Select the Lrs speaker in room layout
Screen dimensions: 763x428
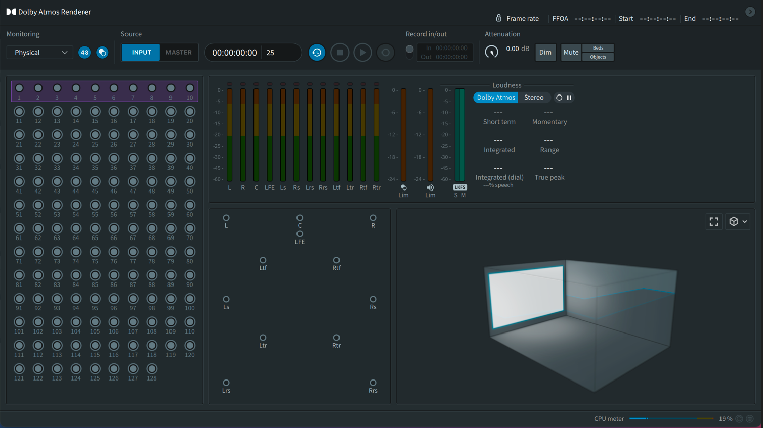(x=226, y=383)
